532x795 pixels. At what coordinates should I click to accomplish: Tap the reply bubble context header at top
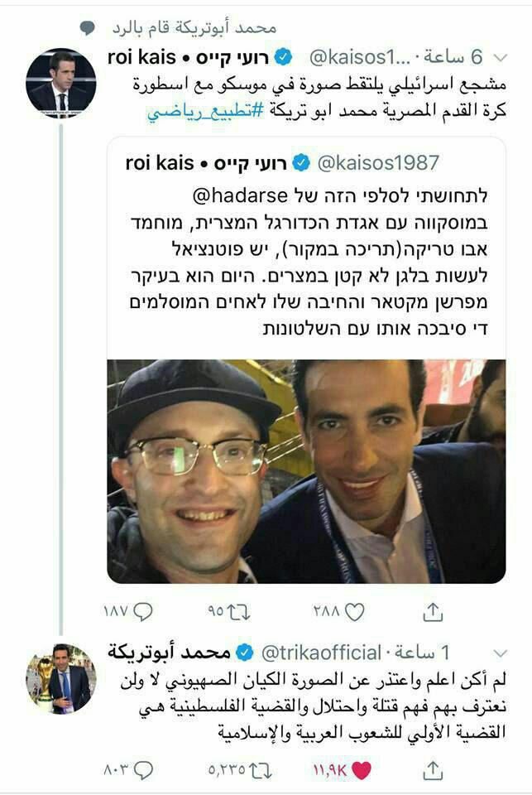179,28
